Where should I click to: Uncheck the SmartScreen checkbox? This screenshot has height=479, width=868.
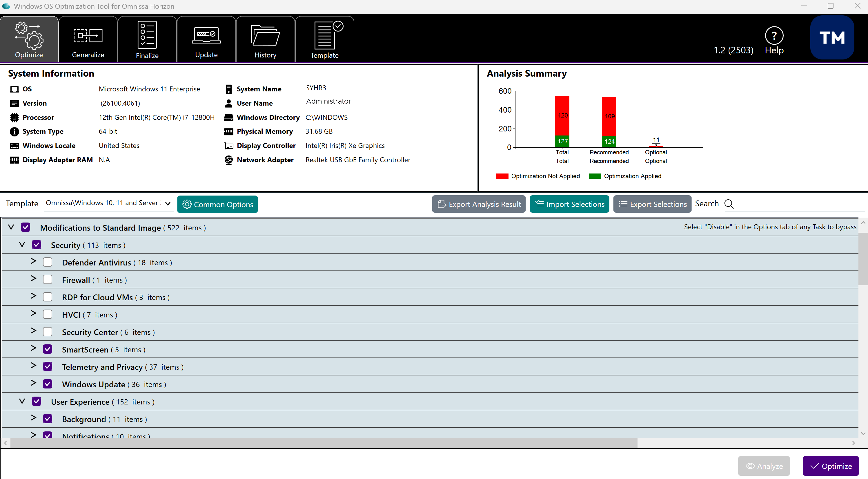point(48,349)
